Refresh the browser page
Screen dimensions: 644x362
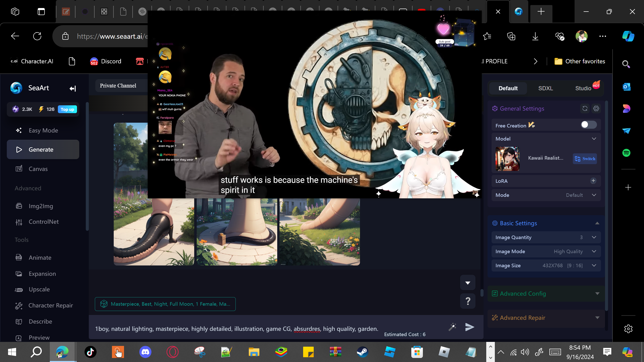pos(37,36)
